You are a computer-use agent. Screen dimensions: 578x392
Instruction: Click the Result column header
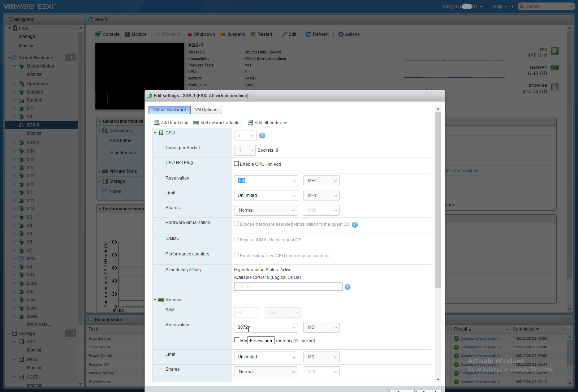tap(480, 329)
